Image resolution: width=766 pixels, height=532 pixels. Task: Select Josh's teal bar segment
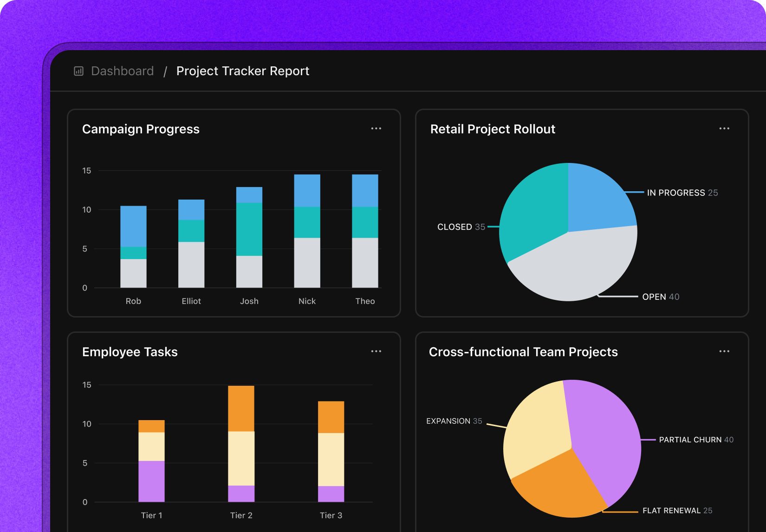coord(249,229)
